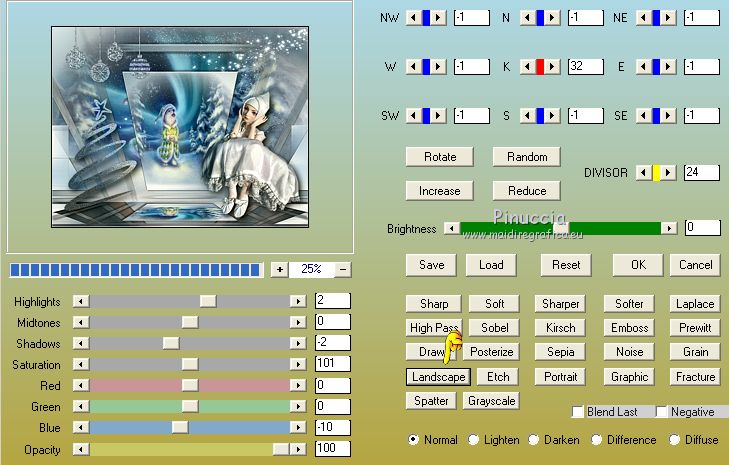
Task: Click the Blue slider left arrow
Action: tap(81, 427)
